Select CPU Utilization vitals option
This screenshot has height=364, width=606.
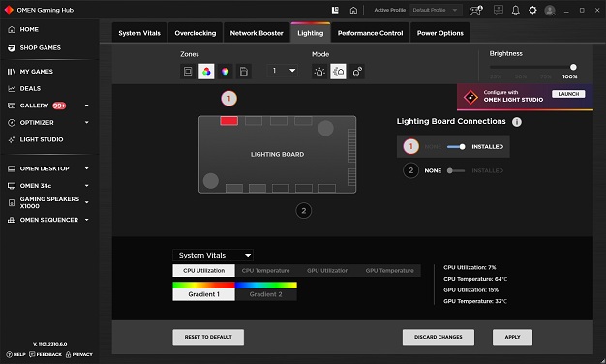tap(203, 270)
